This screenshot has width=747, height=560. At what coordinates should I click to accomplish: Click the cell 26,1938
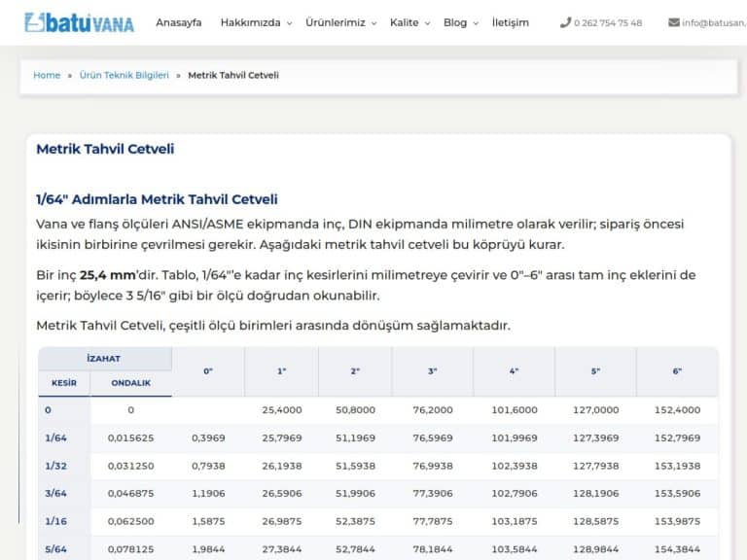[x=282, y=466]
